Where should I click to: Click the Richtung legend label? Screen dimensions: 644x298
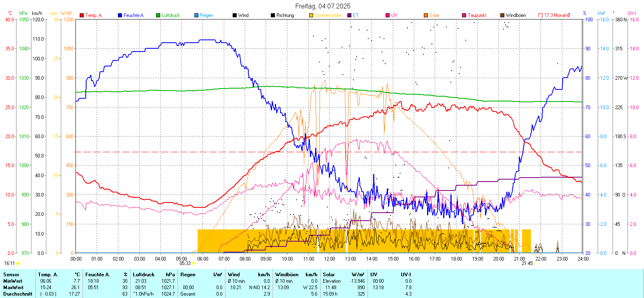coord(285,15)
